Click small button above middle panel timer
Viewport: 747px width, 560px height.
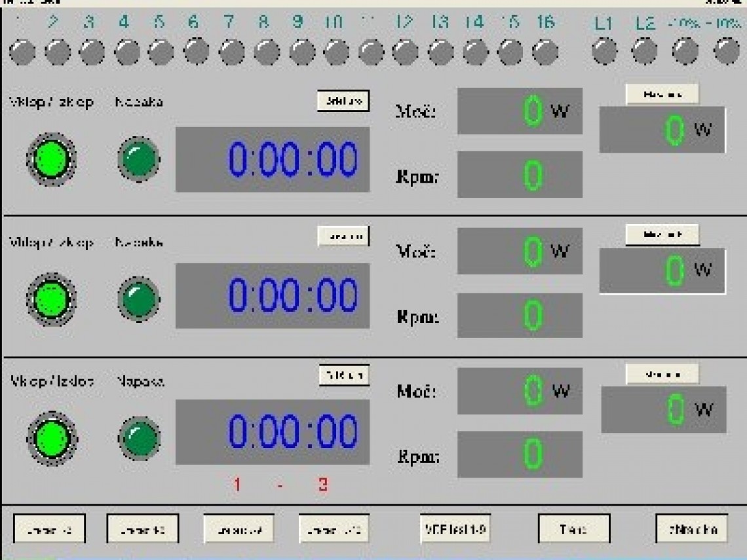click(343, 236)
